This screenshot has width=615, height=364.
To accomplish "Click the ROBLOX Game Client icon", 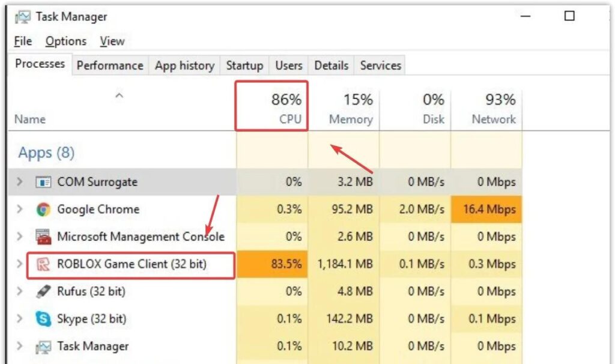I will coord(43,264).
